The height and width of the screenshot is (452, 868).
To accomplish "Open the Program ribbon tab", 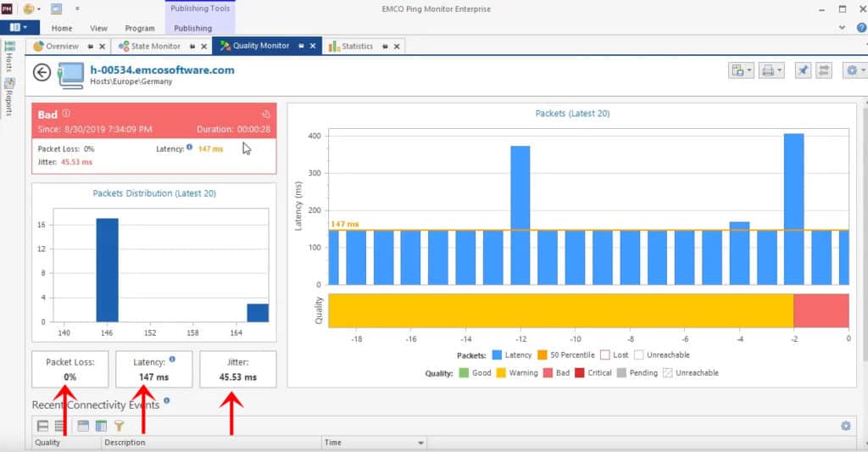I will pyautogui.click(x=140, y=28).
